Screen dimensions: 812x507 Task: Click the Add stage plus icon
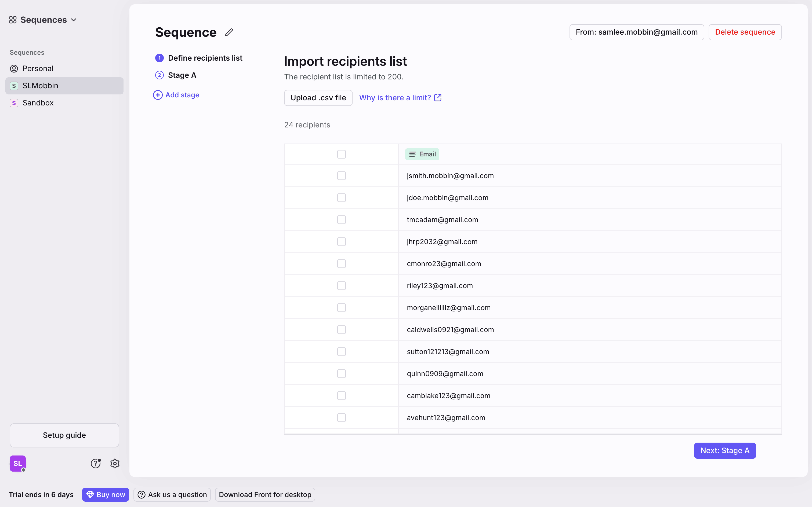[158, 95]
